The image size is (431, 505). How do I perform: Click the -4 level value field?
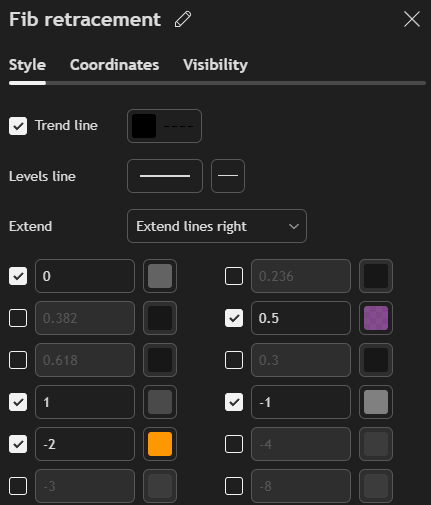coord(301,444)
